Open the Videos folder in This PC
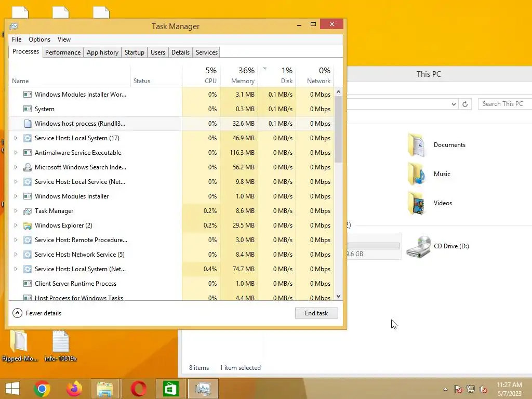The height and width of the screenshot is (399, 532). (417, 203)
